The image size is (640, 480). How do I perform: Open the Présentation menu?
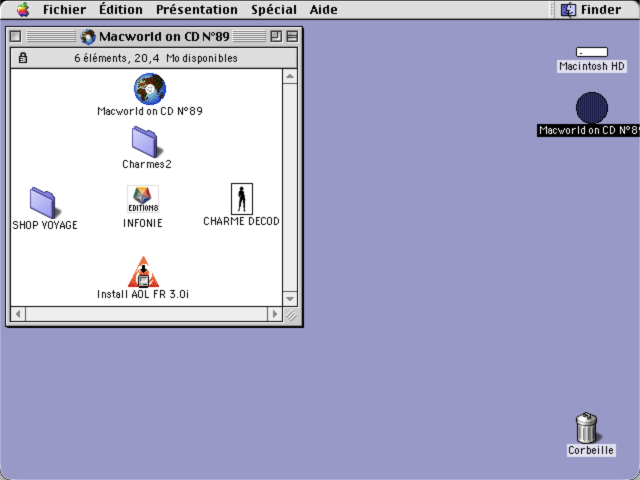point(197,9)
